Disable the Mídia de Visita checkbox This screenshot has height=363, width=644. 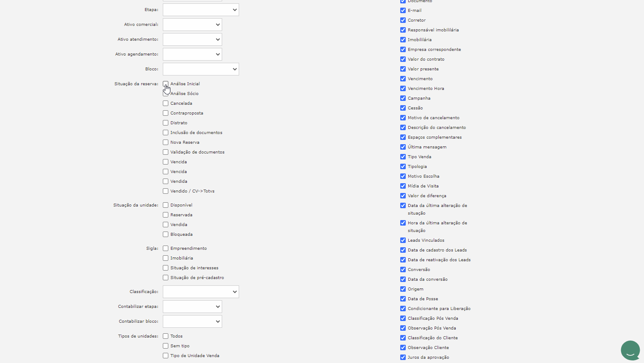[403, 186]
